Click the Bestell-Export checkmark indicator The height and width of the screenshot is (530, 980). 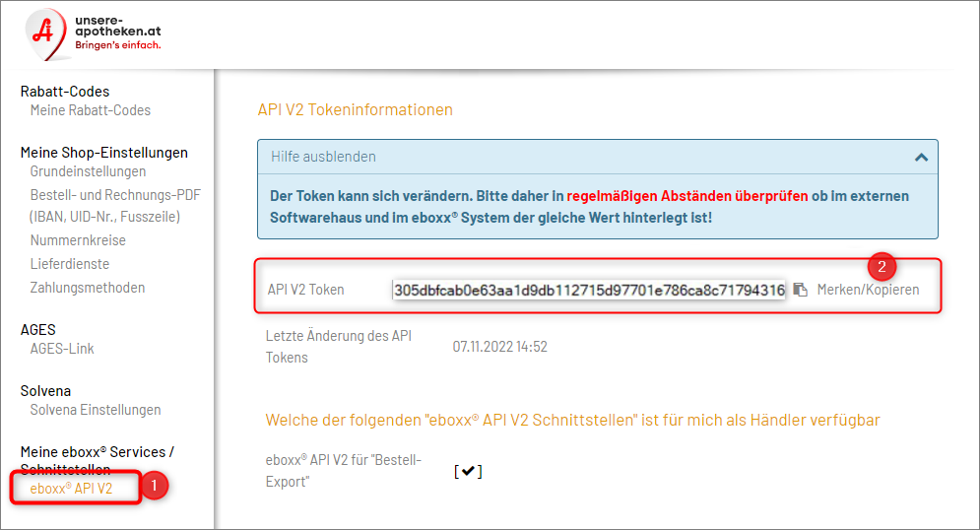pyautogui.click(x=468, y=471)
